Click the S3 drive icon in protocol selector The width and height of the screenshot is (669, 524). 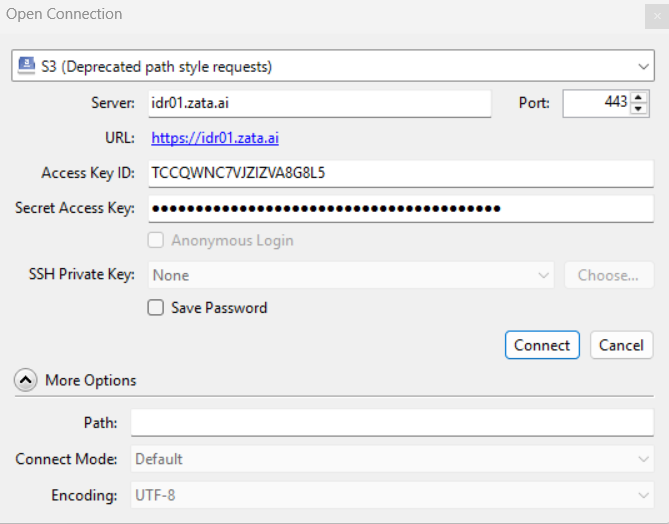pyautogui.click(x=27, y=67)
